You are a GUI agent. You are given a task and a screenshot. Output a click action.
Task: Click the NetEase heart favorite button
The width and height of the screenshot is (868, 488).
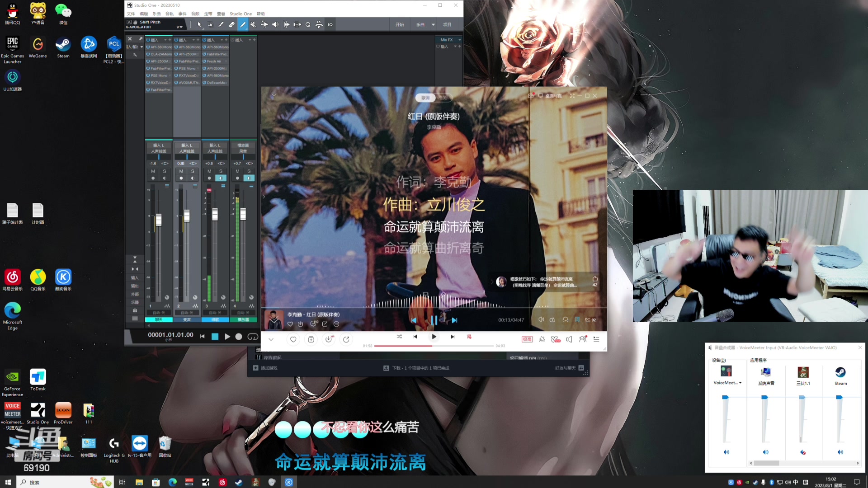[293, 339]
